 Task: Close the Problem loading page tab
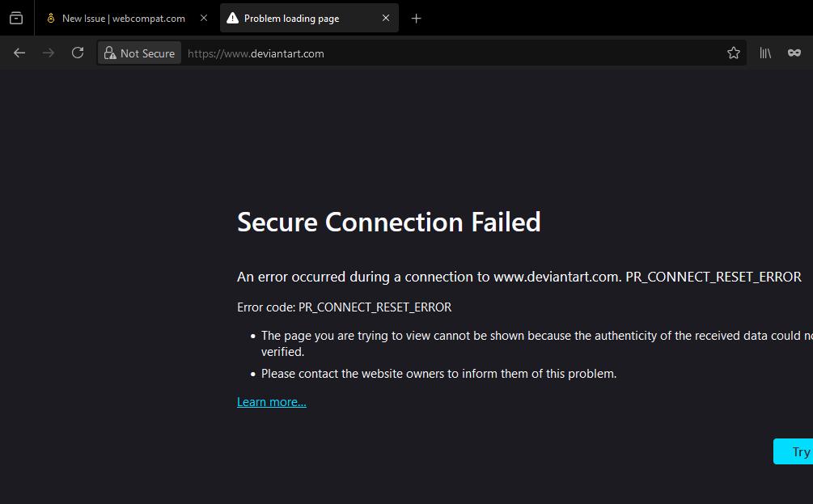[386, 18]
